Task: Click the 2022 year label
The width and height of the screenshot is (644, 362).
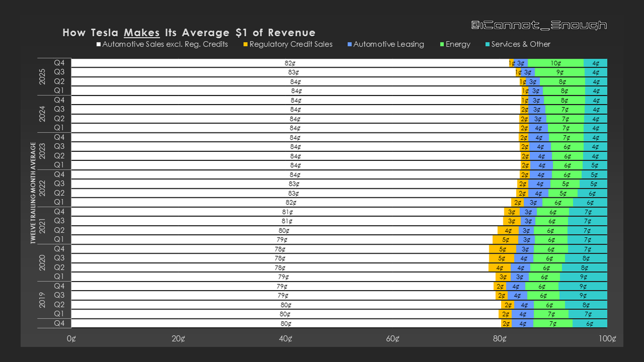Action: coord(42,188)
